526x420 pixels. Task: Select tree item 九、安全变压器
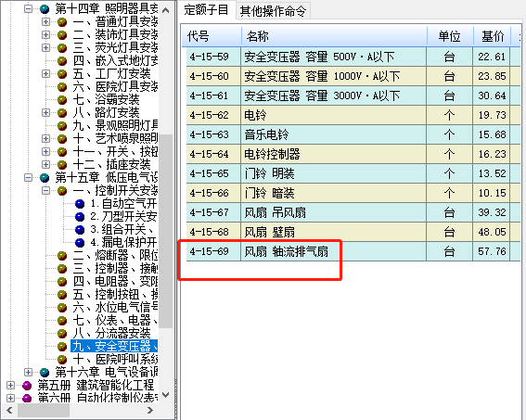coord(115,346)
